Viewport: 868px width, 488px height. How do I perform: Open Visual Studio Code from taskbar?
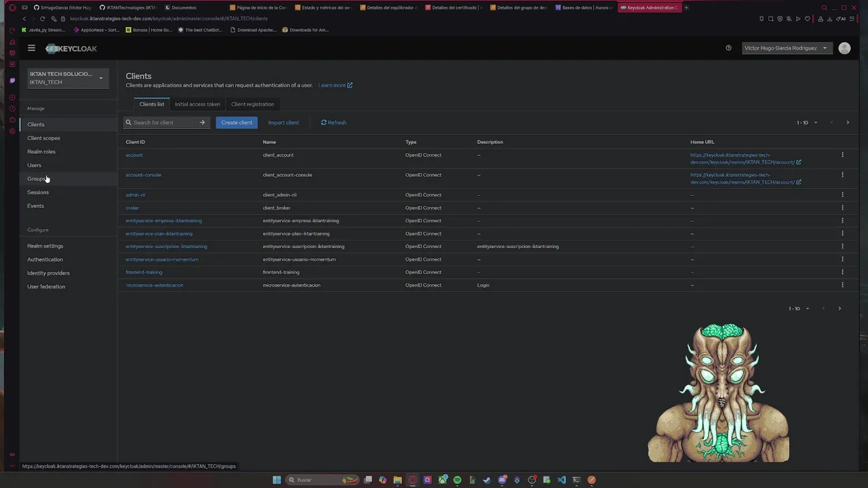click(x=561, y=480)
